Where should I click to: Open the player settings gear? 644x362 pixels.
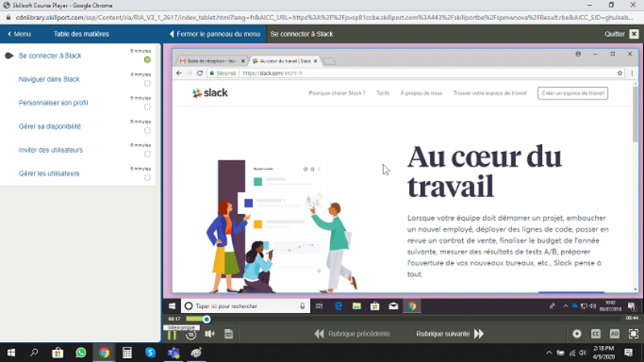[x=576, y=334]
